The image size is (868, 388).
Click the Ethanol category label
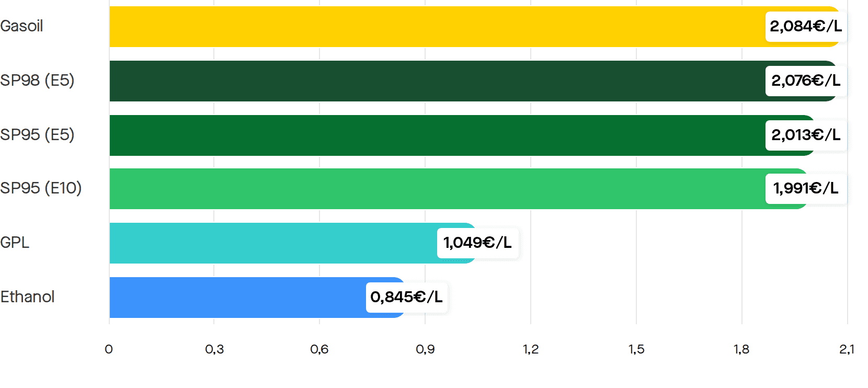click(27, 297)
